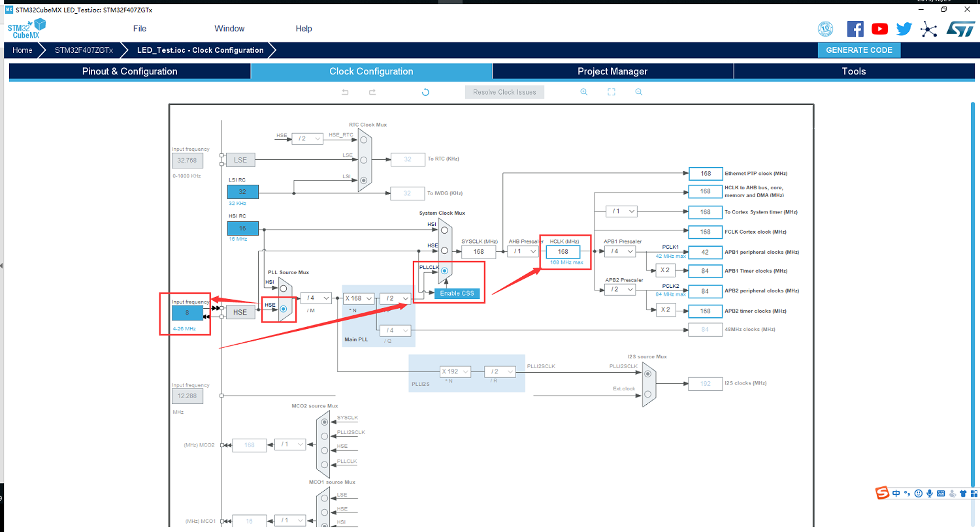Viewport: 980px width, 532px height.
Task: Switch to the Pinout & Configuration tab
Action: point(130,71)
